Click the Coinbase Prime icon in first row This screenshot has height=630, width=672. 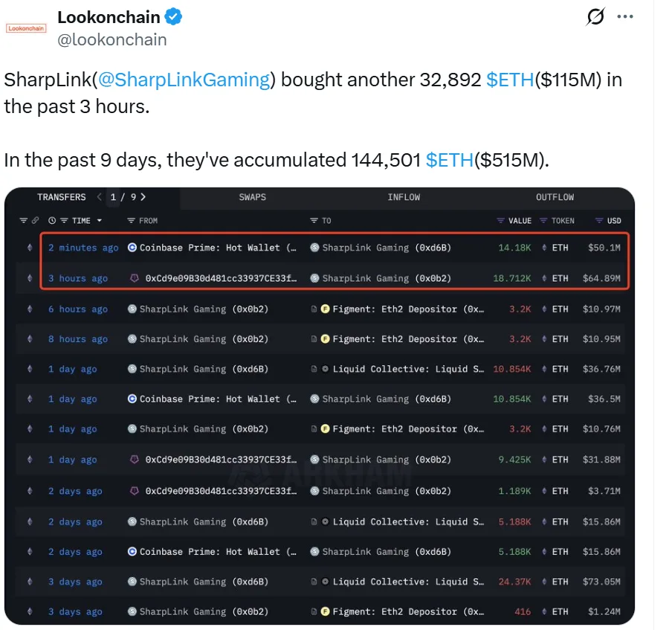point(132,248)
